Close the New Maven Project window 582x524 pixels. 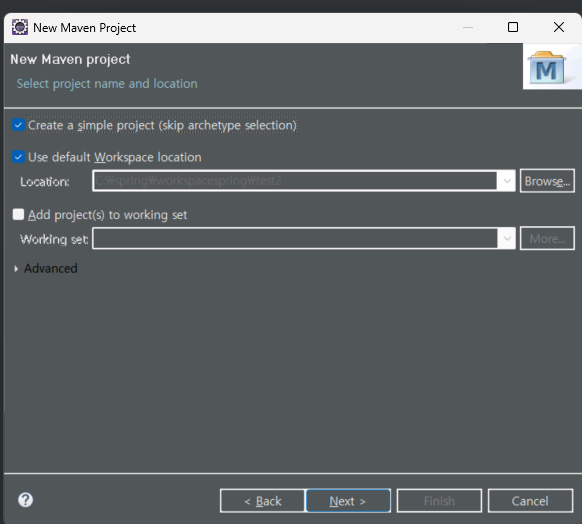559,27
